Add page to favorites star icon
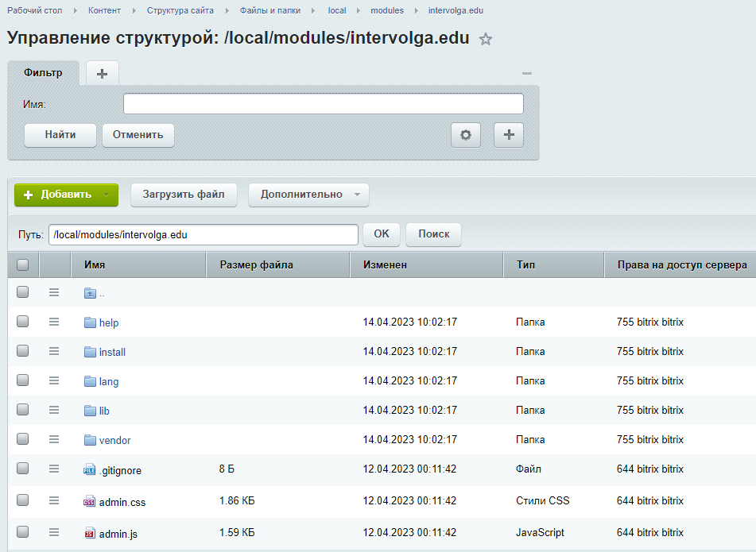Screen dimensions: 756x552 pyautogui.click(x=486, y=40)
